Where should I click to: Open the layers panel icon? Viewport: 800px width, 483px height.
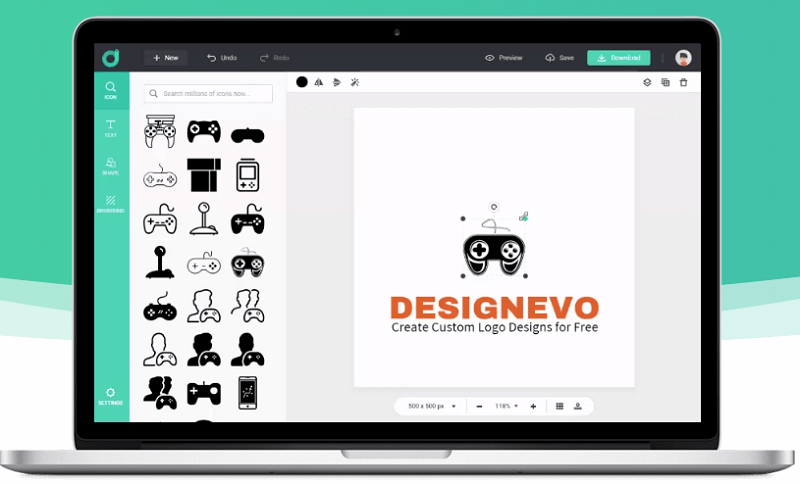coord(647,82)
